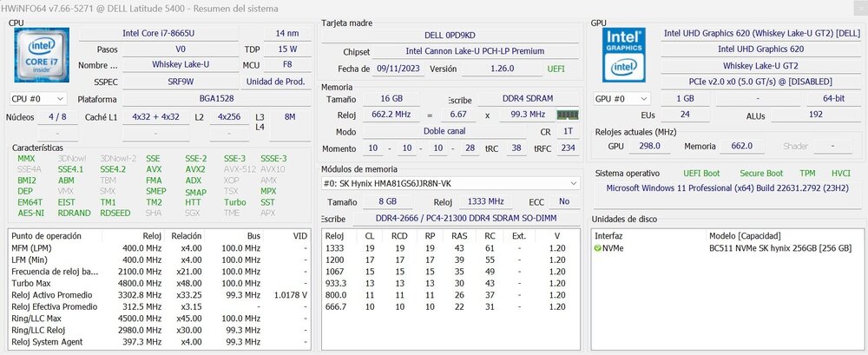Click the Doble canal mode field
The image size is (868, 355).
pos(444,132)
